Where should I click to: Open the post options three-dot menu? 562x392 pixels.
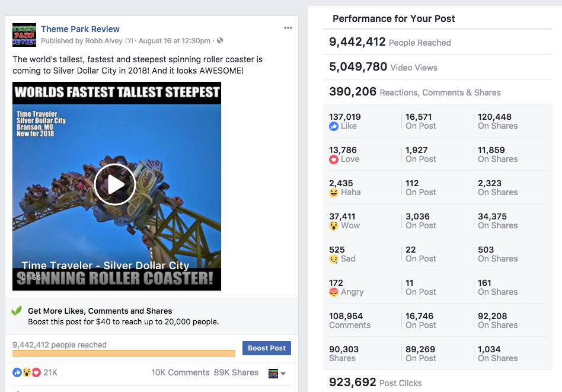[288, 28]
